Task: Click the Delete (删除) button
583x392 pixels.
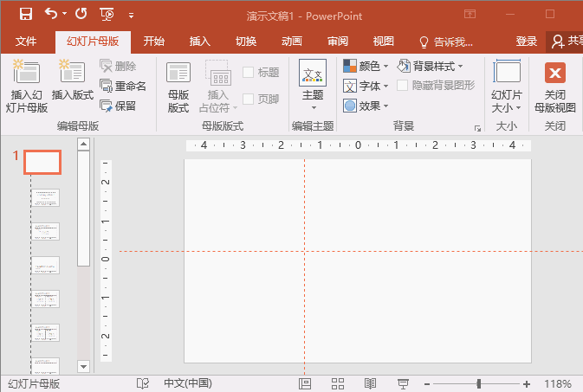Action: pyautogui.click(x=118, y=66)
